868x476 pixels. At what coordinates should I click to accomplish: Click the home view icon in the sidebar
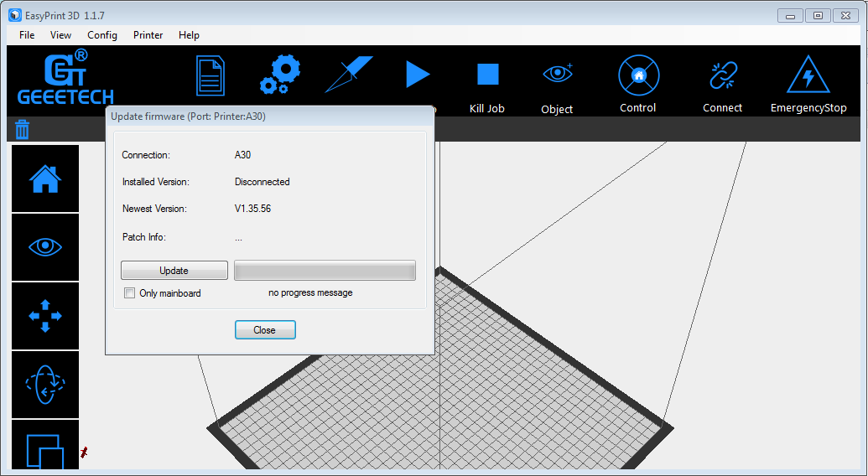pos(45,178)
